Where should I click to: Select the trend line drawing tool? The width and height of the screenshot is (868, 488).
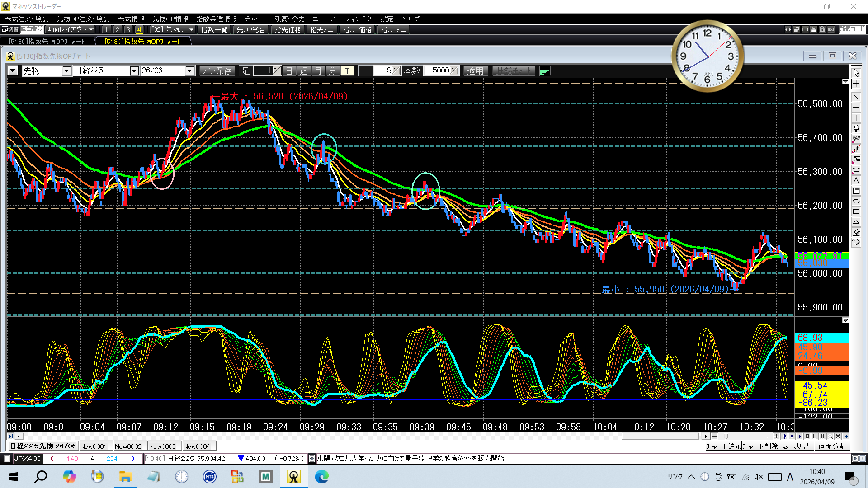point(856,97)
